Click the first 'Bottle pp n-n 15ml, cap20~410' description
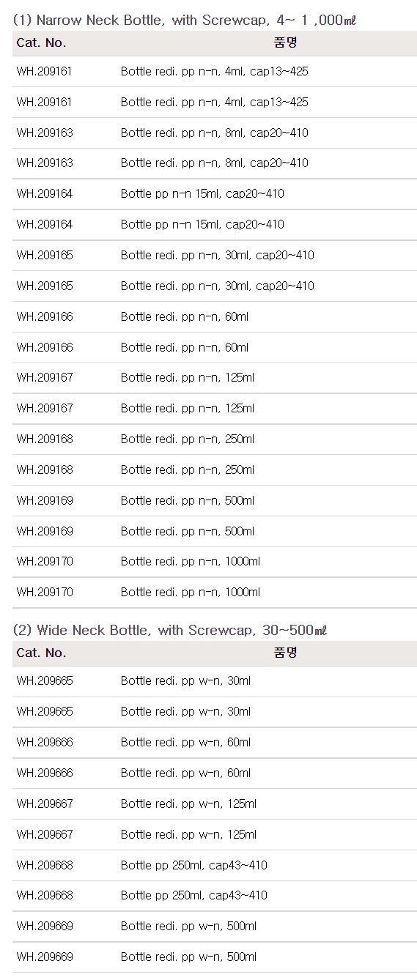 pyautogui.click(x=202, y=194)
